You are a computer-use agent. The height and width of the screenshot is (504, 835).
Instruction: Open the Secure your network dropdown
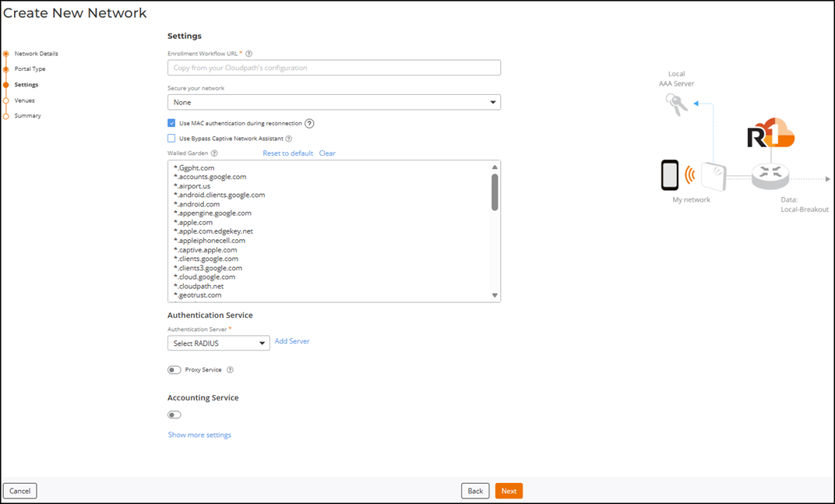tap(333, 102)
